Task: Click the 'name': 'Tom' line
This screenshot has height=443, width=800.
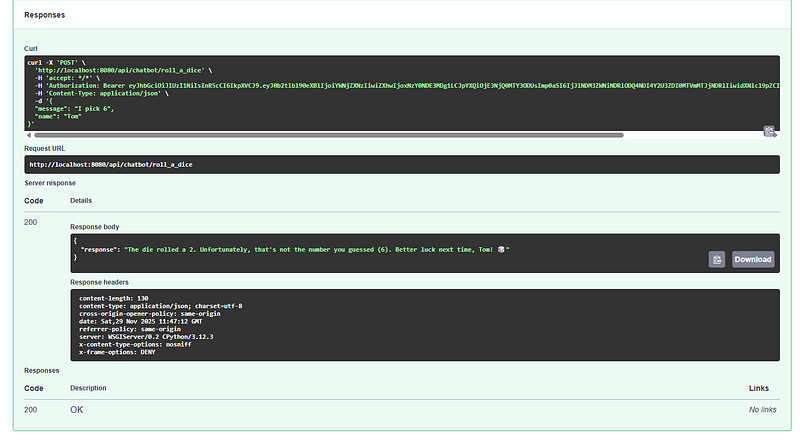Action: click(x=58, y=116)
